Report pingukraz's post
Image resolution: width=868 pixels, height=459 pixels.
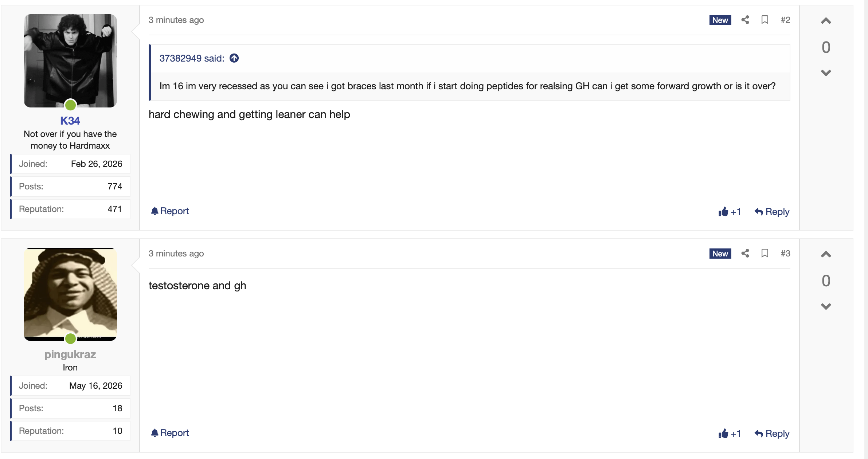pos(170,433)
